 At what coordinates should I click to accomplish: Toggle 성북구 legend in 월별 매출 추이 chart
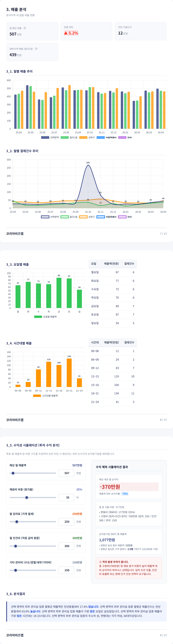click(x=87, y=137)
